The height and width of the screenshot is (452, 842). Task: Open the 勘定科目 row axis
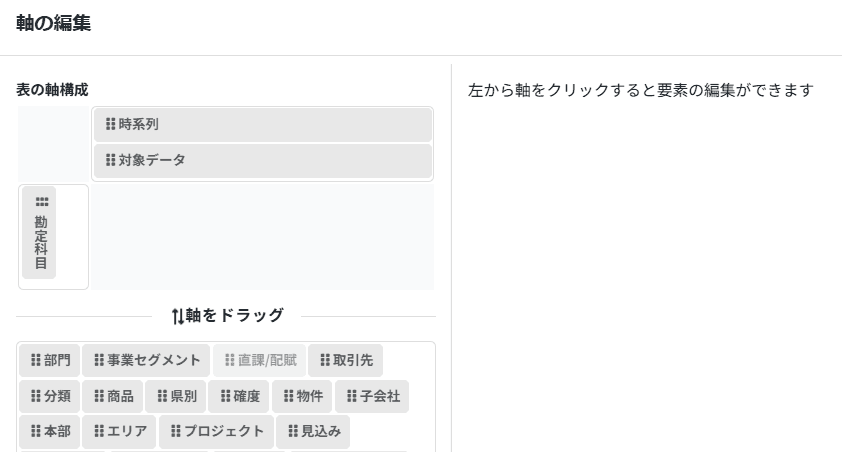[x=41, y=240]
